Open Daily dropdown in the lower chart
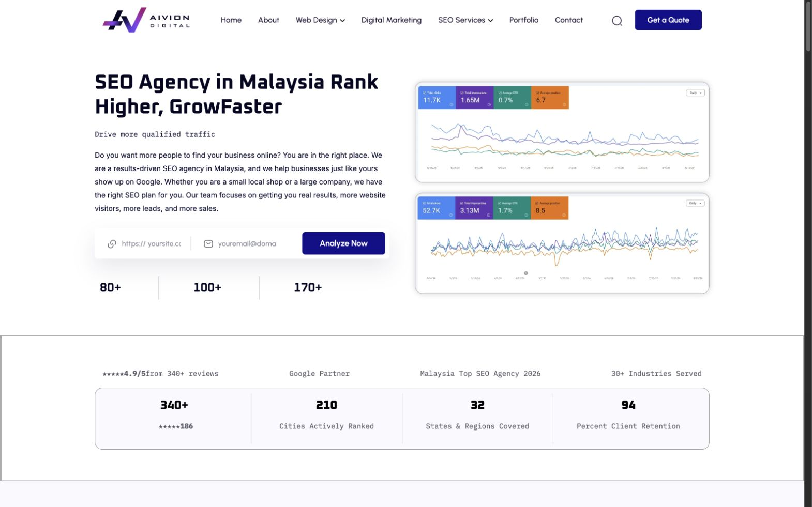The image size is (812, 507). pos(695,203)
